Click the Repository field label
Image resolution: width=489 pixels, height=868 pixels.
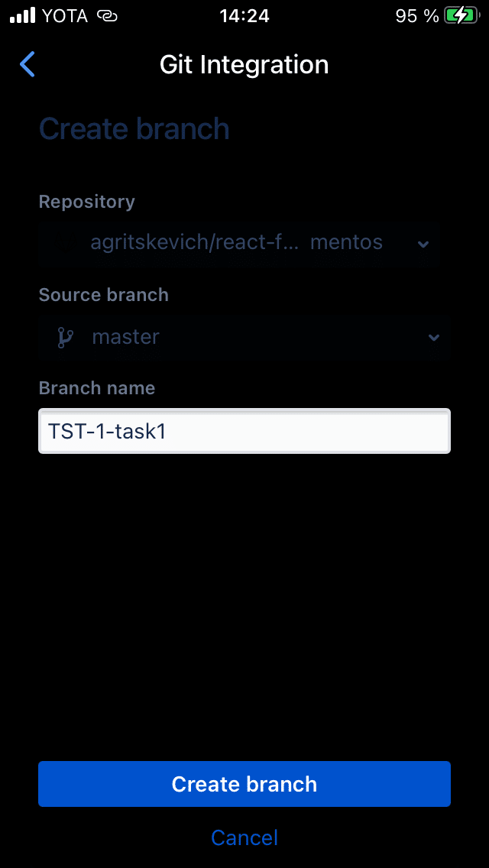(87, 202)
